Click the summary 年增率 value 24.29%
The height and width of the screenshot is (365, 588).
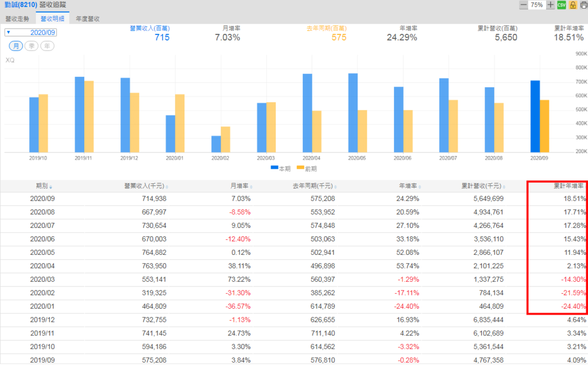pos(402,37)
